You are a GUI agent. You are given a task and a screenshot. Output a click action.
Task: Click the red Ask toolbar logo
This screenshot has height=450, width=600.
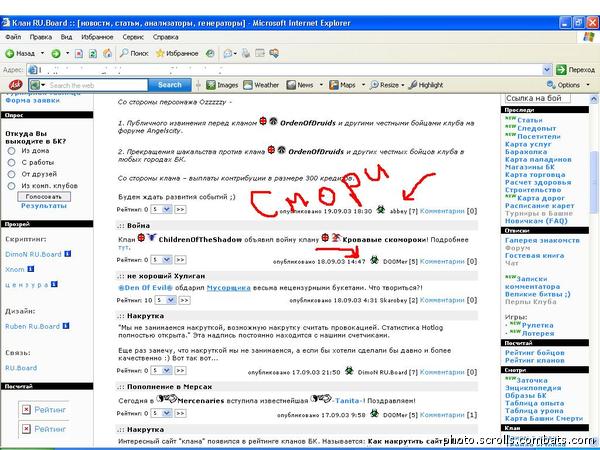(x=15, y=85)
